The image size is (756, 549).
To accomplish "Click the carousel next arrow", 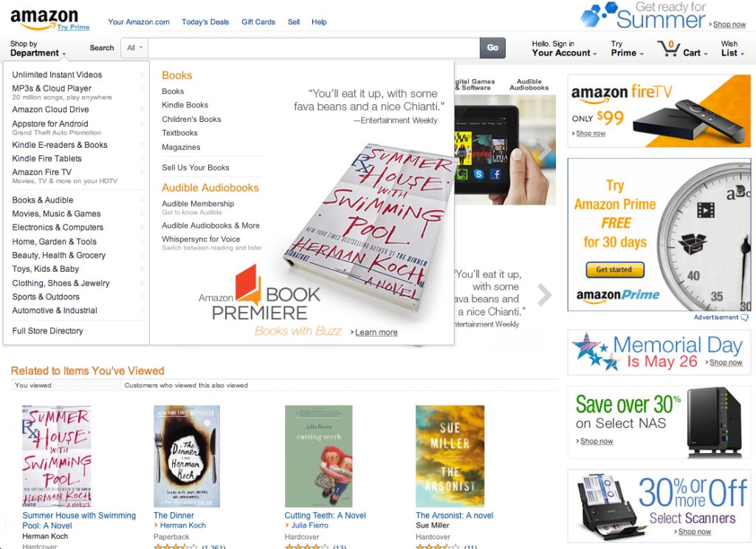I will [x=544, y=296].
